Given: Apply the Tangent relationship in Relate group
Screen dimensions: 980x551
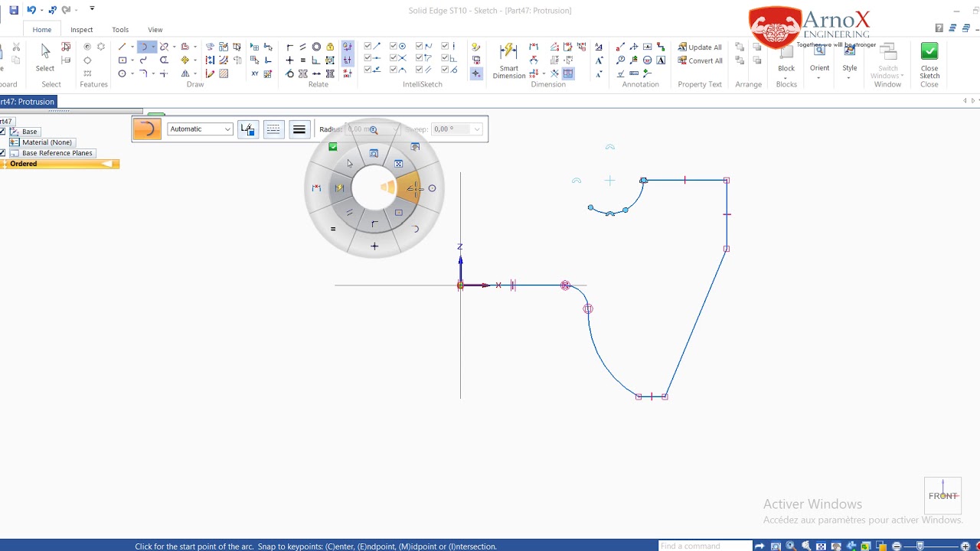Looking at the screenshot, I should (x=289, y=74).
